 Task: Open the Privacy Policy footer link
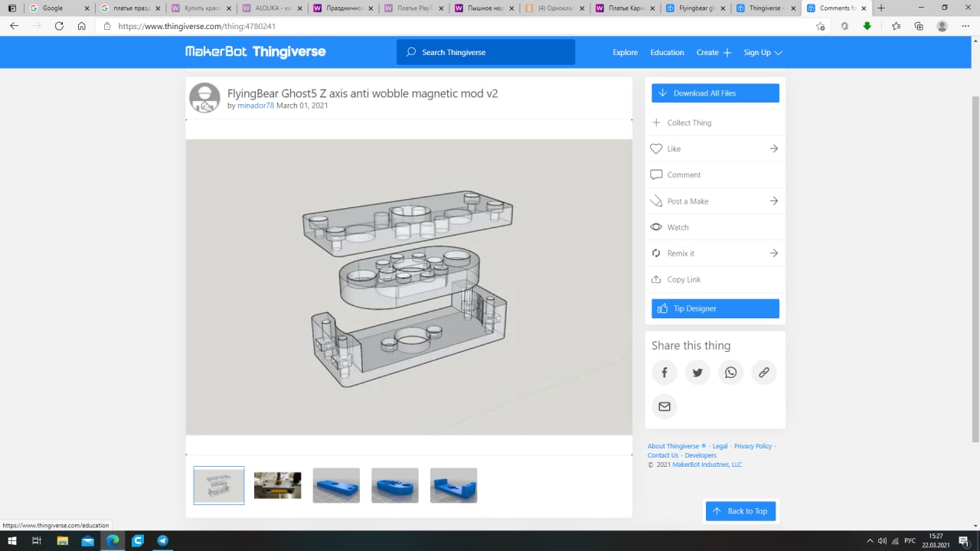[753, 446]
